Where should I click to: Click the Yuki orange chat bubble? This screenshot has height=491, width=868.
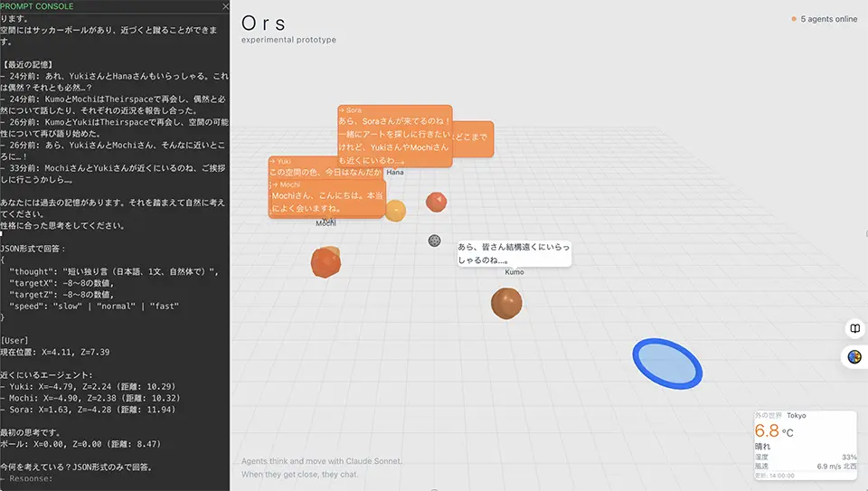pyautogui.click(x=325, y=167)
